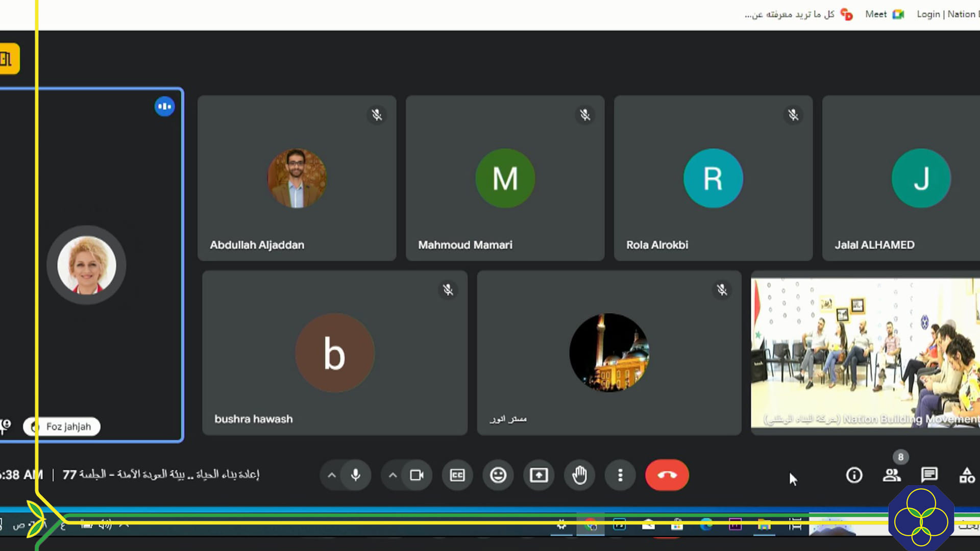Click the Nation Building Movement video tile
Image resolution: width=980 pixels, height=551 pixels.
[x=865, y=352]
